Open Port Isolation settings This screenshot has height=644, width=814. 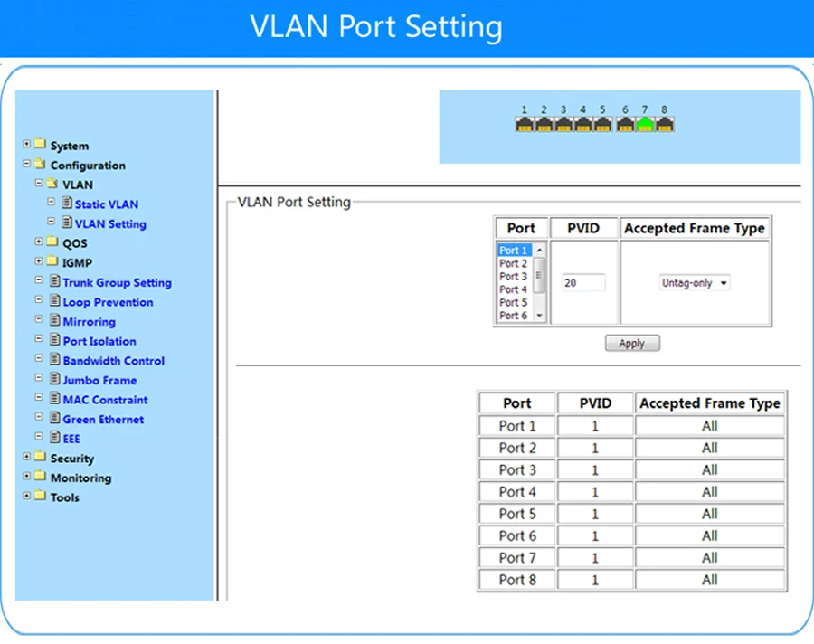pyautogui.click(x=99, y=341)
